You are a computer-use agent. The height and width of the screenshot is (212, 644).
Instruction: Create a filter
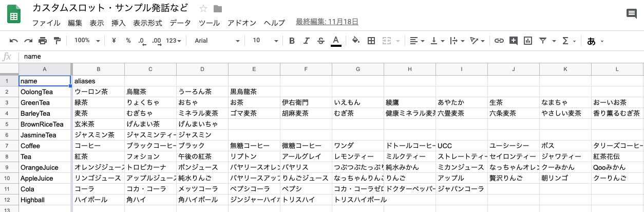coord(543,41)
